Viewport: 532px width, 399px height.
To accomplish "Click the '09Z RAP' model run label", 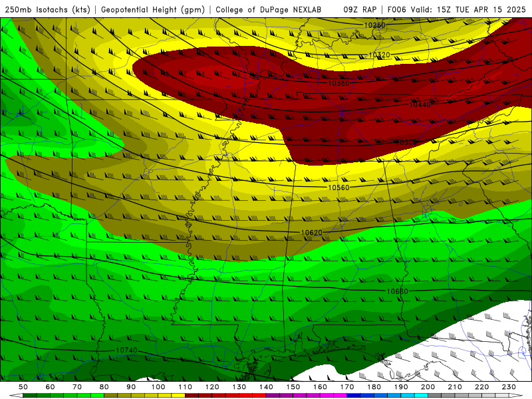I will point(360,10).
